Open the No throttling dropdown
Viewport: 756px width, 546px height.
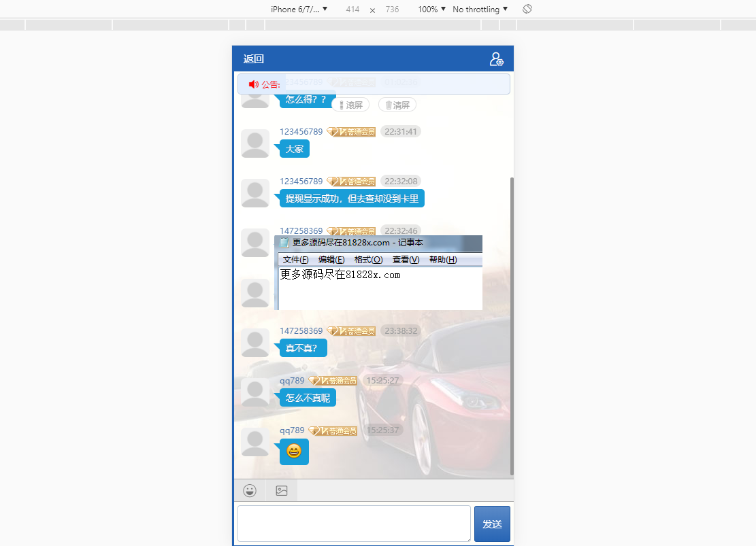(x=480, y=10)
